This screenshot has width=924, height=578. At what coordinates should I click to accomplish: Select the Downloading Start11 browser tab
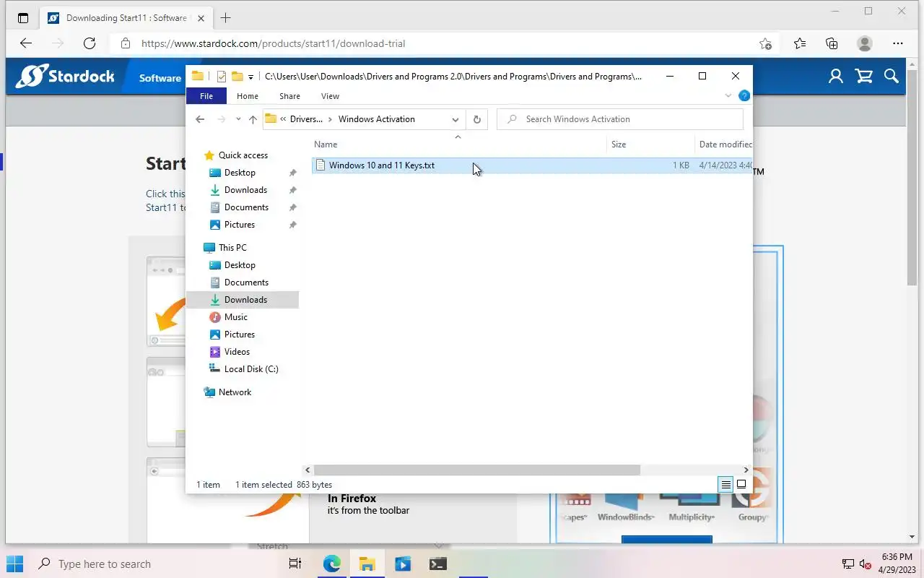pos(126,18)
